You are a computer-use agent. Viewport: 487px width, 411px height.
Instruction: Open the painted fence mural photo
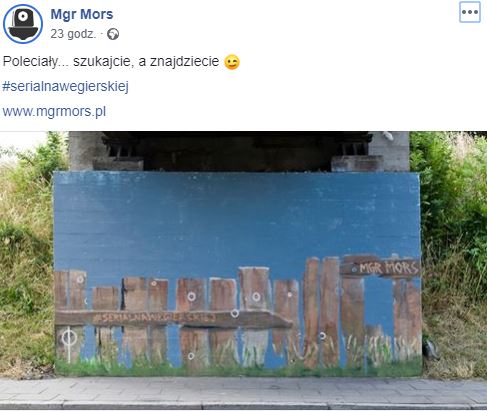(x=243, y=271)
